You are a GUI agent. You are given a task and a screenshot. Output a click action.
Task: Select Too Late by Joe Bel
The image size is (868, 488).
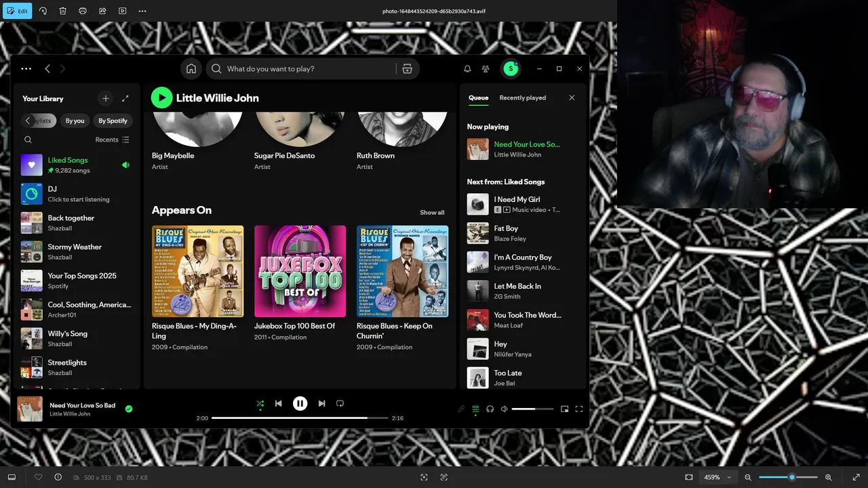click(524, 378)
